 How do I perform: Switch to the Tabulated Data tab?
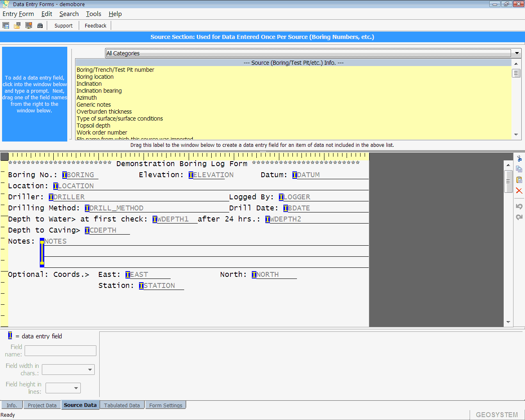click(x=122, y=405)
